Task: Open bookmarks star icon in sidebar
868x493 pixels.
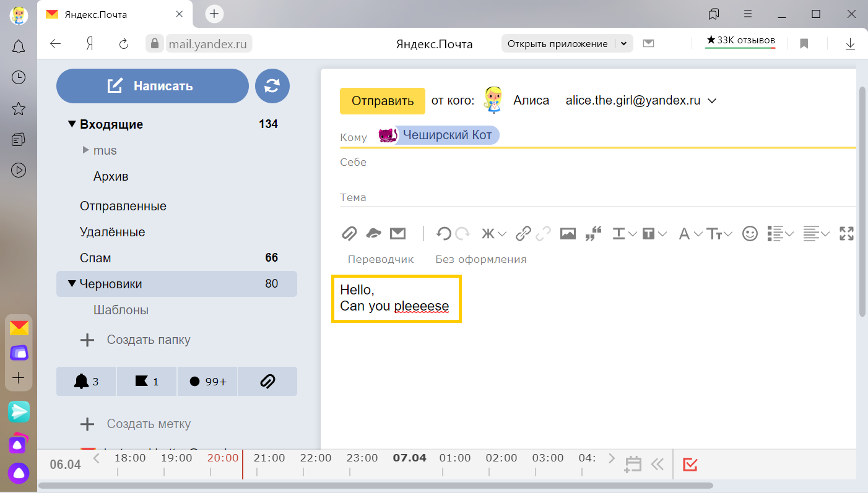Action: click(x=19, y=109)
